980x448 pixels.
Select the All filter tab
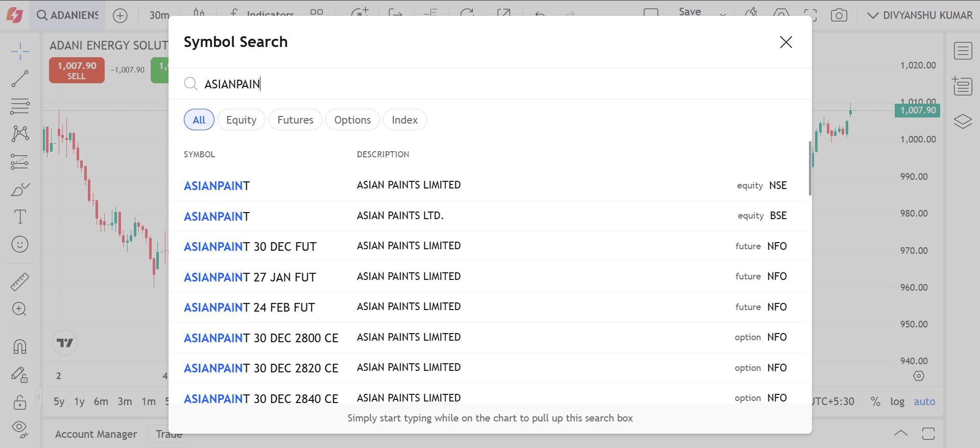point(199,120)
